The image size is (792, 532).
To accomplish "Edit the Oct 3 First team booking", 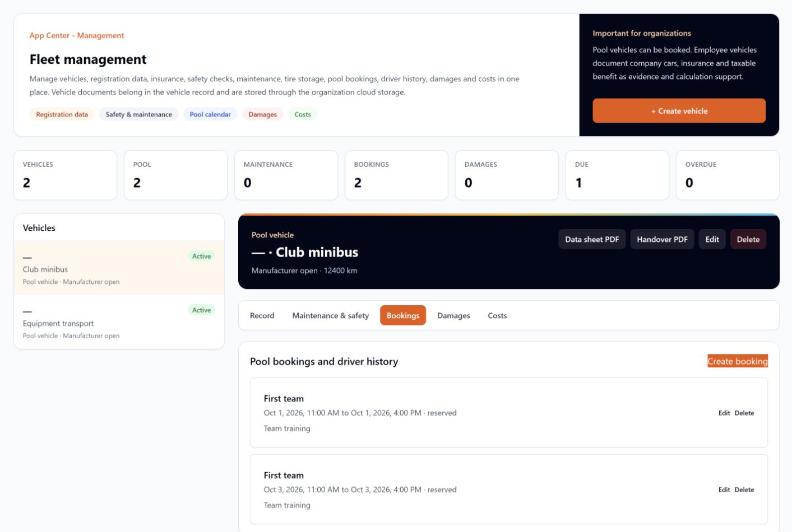I will (724, 489).
